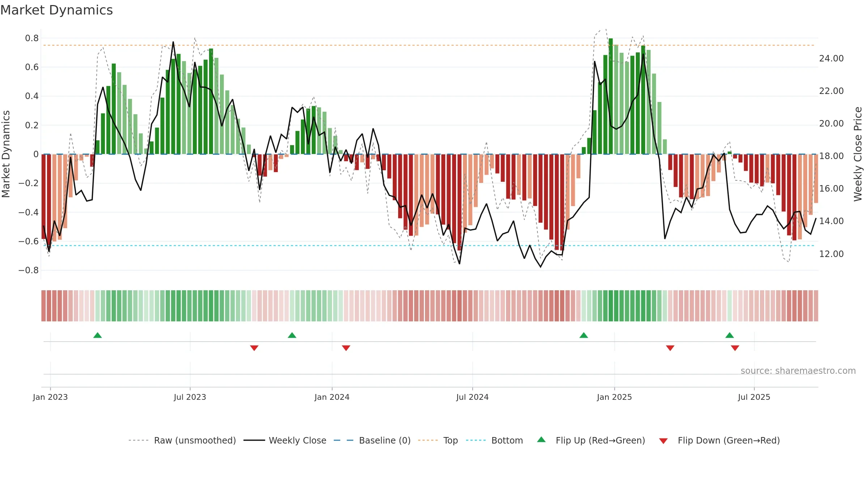Click the 0.4 left axis tick label
The width and height of the screenshot is (868, 488).
pyautogui.click(x=32, y=96)
